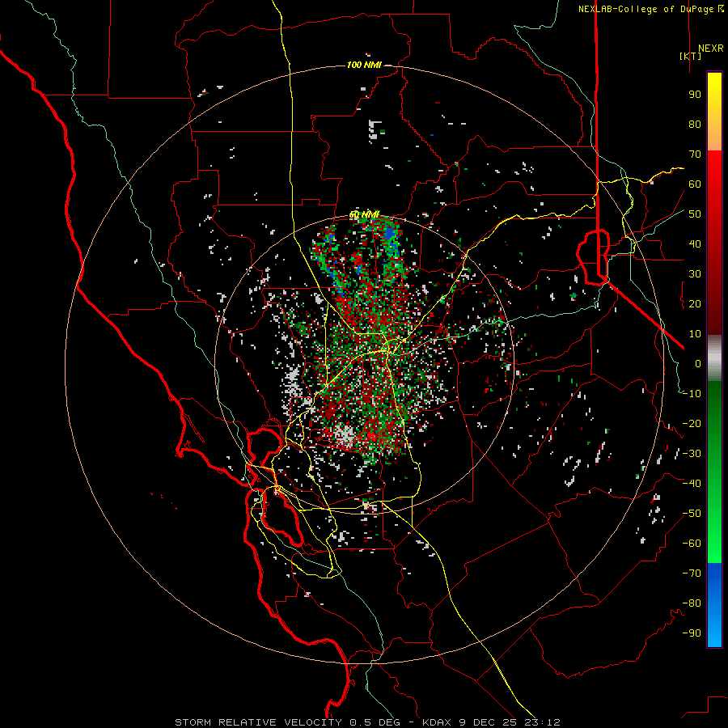Viewport: 728px width, 728px height.
Task: Click the -10 knot scale label
Action: (692, 394)
